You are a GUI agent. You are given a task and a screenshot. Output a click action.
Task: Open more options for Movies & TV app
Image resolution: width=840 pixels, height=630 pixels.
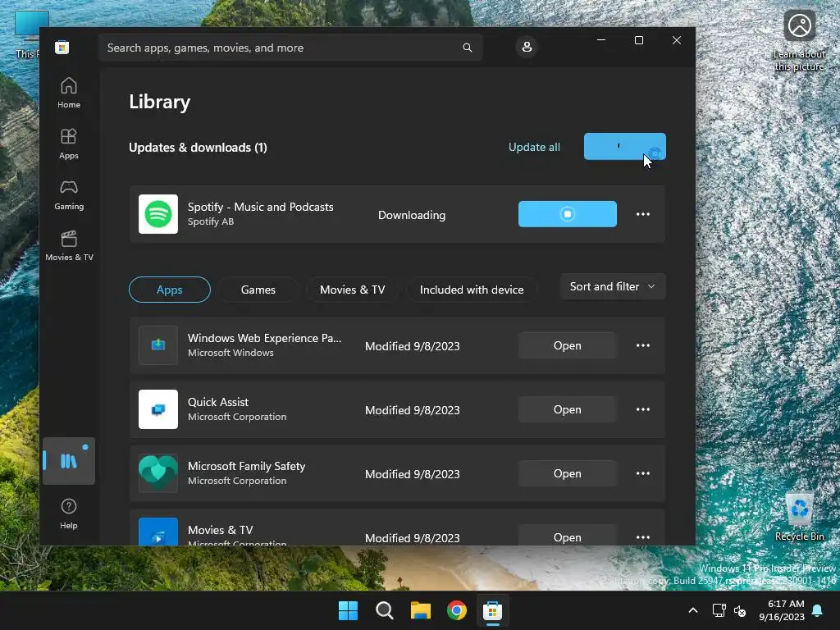tap(643, 536)
